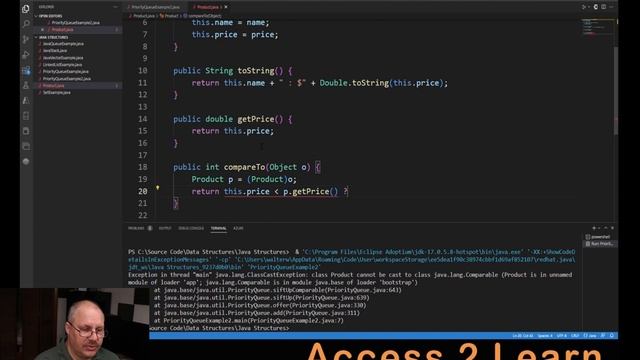Click the UTF-8 encoding status bar item
The height and width of the screenshot is (360, 640).
tap(562, 336)
